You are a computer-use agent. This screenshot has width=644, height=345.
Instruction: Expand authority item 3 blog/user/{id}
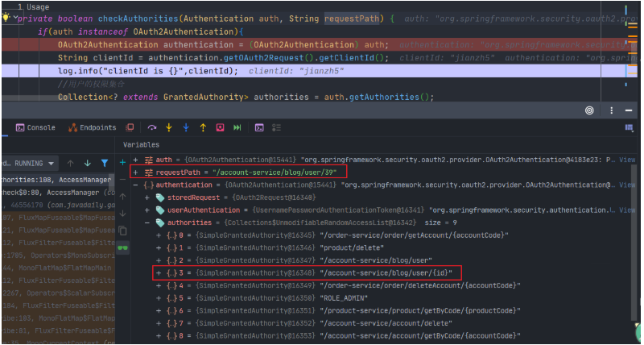(159, 272)
